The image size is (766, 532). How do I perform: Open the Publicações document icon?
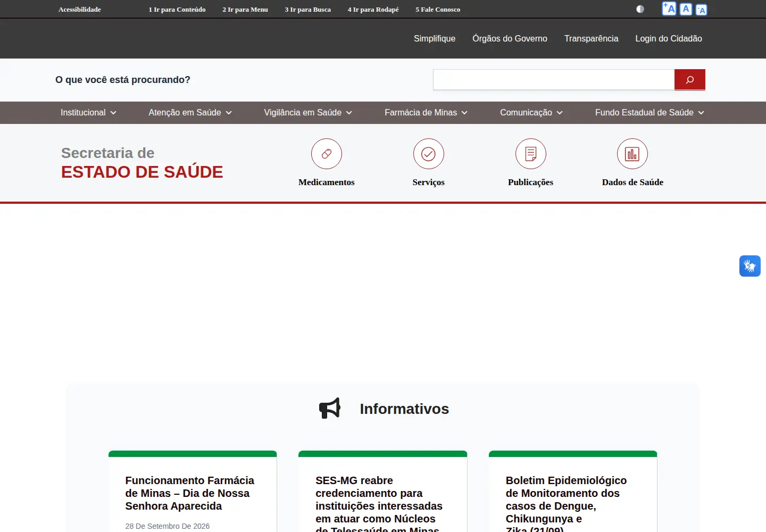531,154
